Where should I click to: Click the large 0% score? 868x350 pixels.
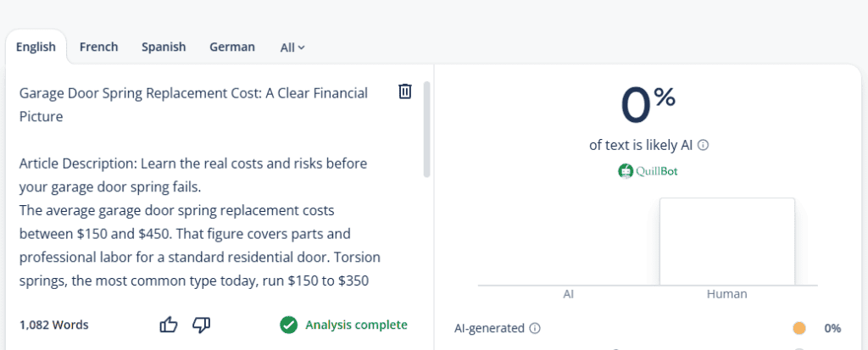[x=648, y=105]
